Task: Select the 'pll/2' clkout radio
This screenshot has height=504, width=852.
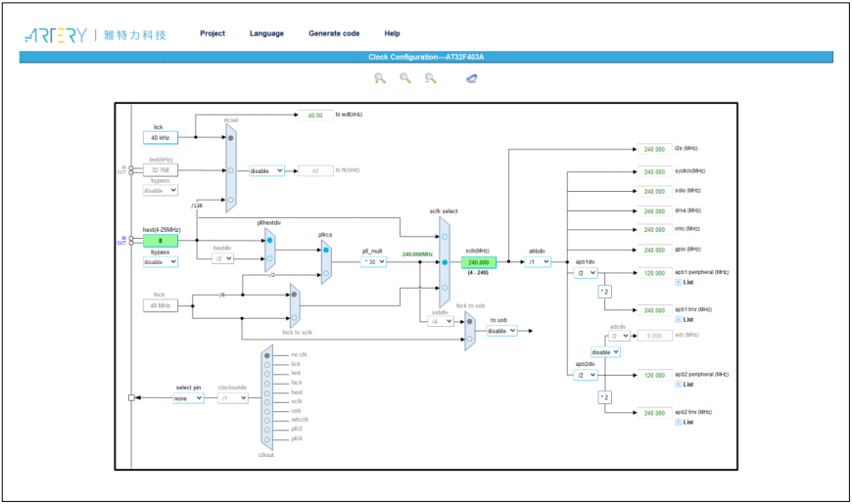Action: pos(266,430)
